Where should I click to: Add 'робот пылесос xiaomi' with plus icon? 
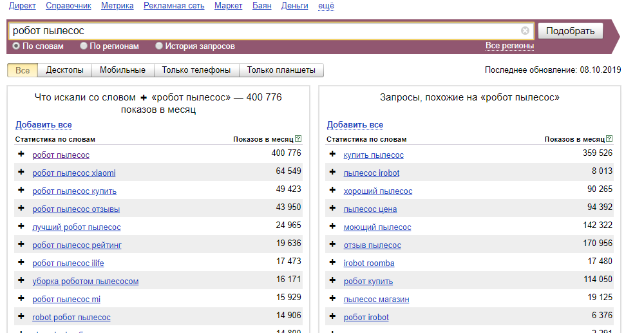(21, 172)
